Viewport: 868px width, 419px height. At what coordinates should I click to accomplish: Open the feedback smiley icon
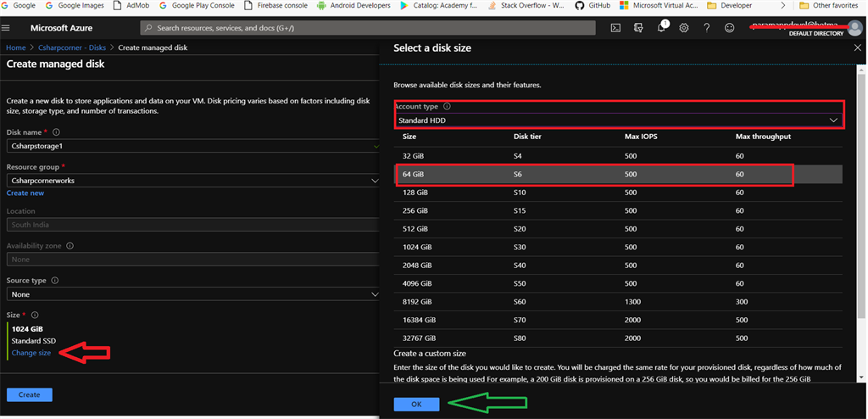[730, 28]
